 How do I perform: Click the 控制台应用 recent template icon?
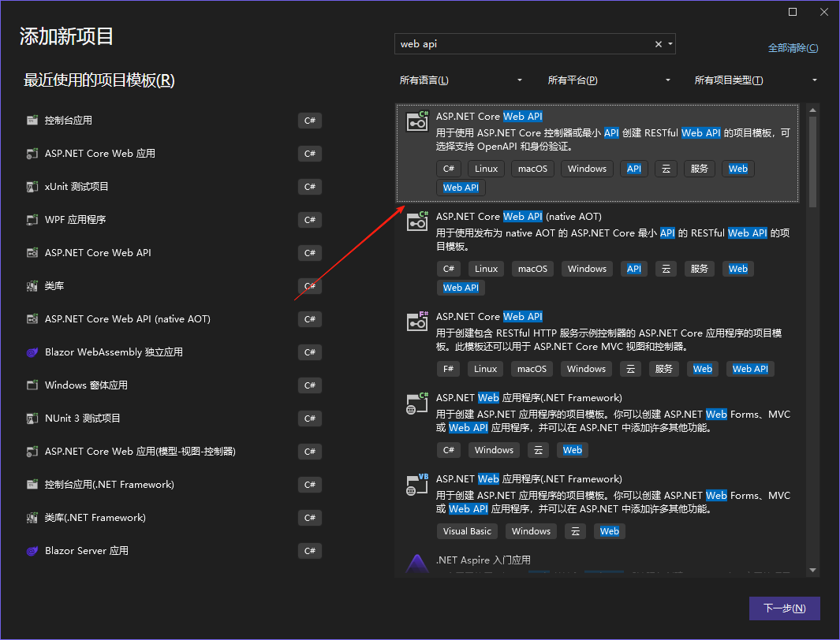coord(32,121)
